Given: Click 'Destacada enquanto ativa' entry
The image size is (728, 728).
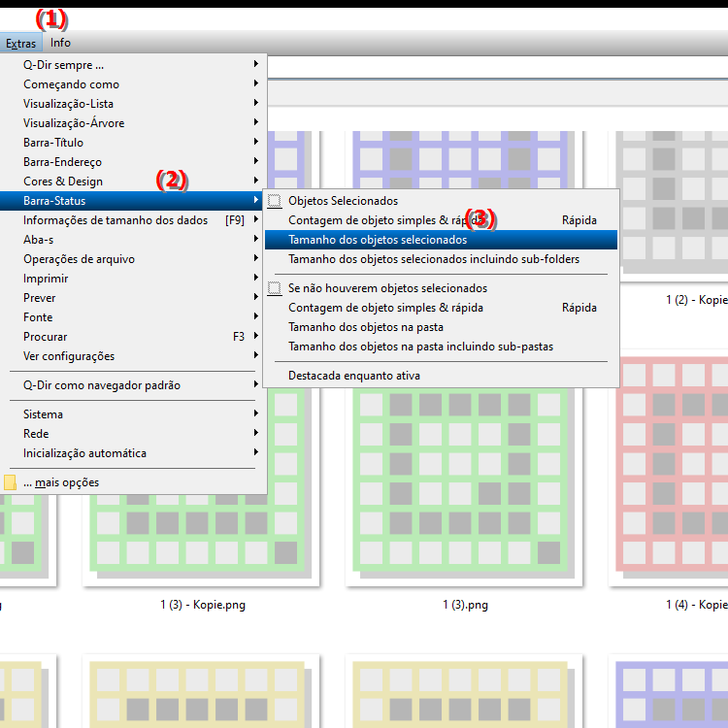Looking at the screenshot, I should [x=353, y=376].
